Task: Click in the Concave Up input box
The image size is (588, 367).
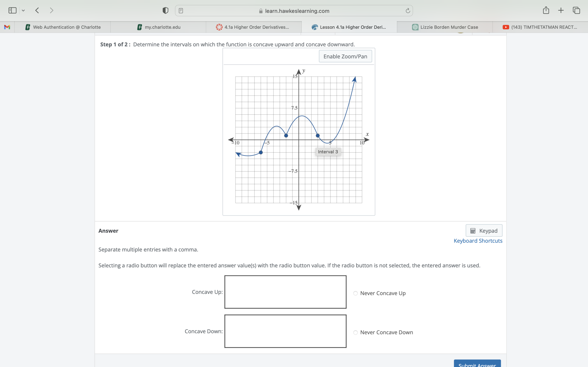Action: (285, 292)
